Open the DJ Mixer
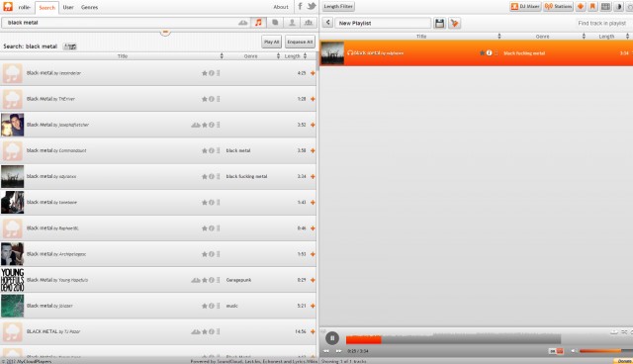This screenshot has width=633, height=364. tap(525, 7)
